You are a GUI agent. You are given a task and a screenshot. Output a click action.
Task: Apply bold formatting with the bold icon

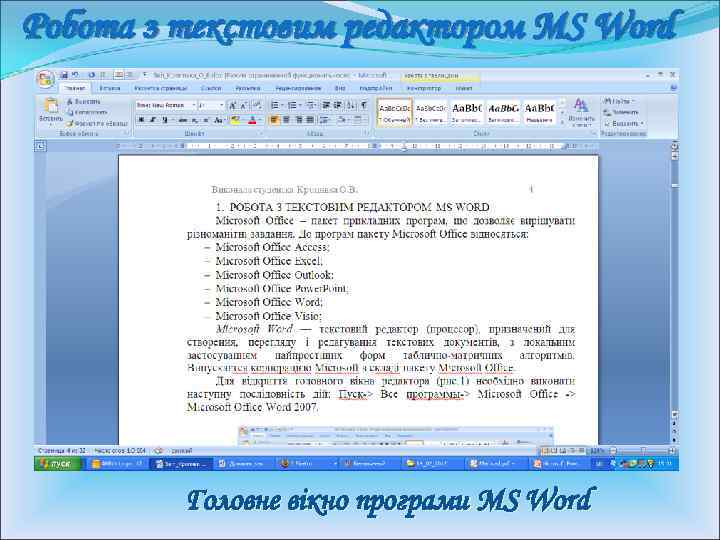141,120
